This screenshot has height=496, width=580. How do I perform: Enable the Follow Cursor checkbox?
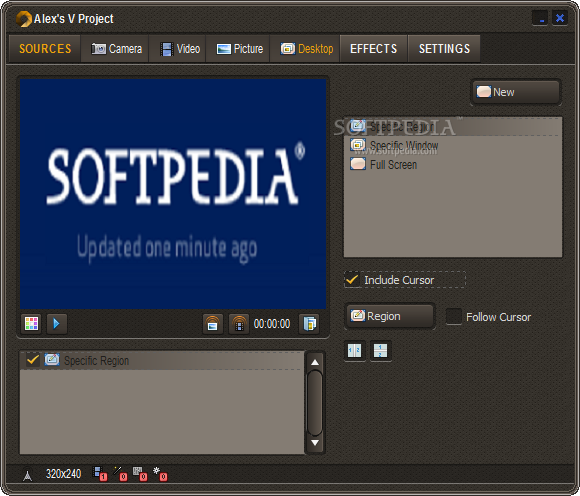coord(453,317)
